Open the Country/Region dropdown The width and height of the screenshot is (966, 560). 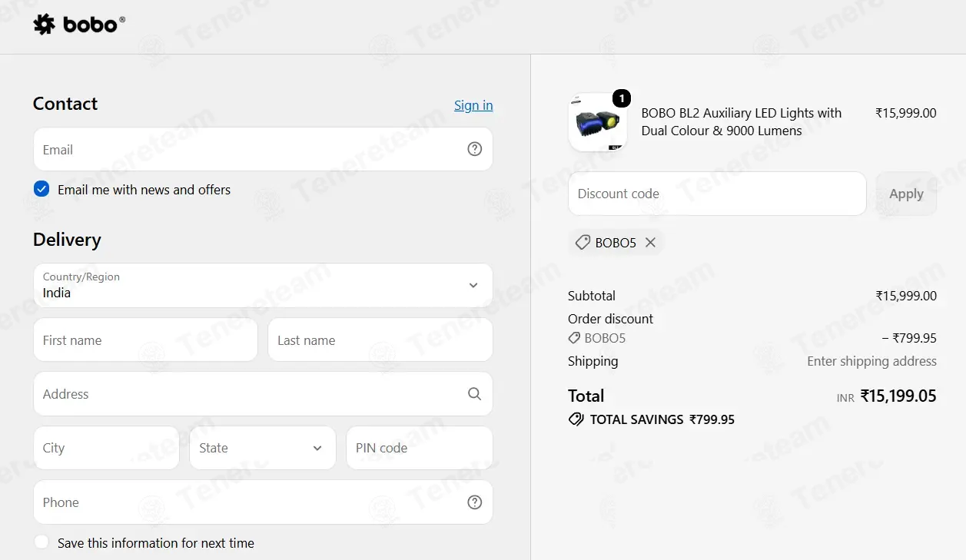(x=263, y=286)
